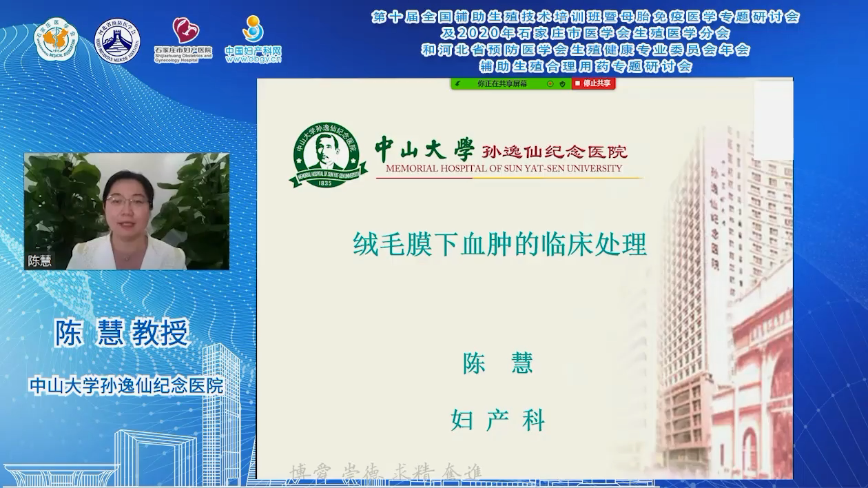868x488 pixels.
Task: Click the 中山大学孙逸仙纪念医院 affiliation text under speaker
Action: click(x=126, y=385)
